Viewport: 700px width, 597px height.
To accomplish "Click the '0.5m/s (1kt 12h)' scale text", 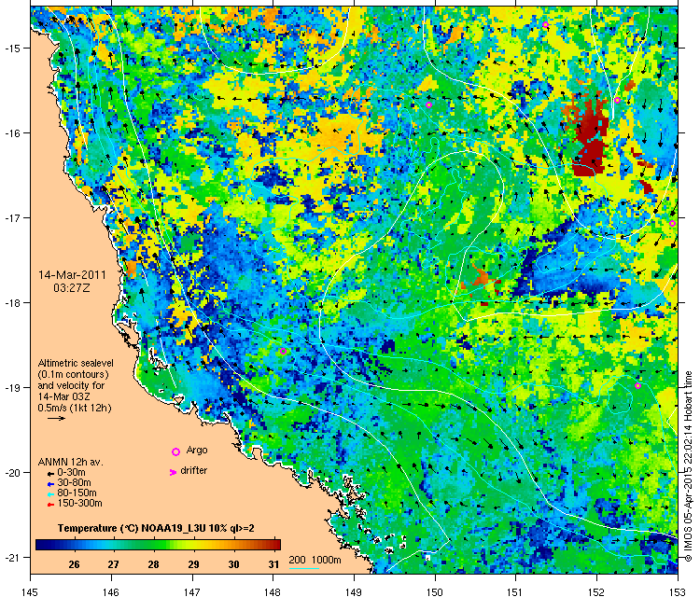I will 75,408.
